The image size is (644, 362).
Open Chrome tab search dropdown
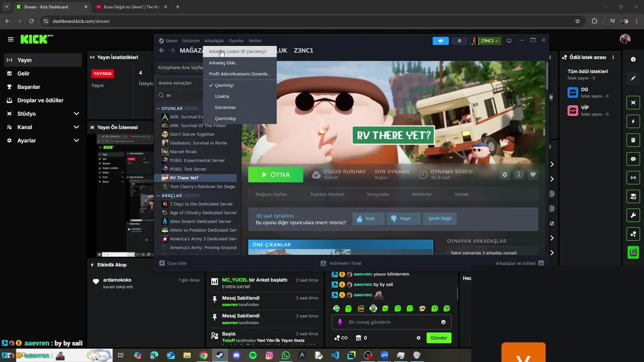[6, 7]
